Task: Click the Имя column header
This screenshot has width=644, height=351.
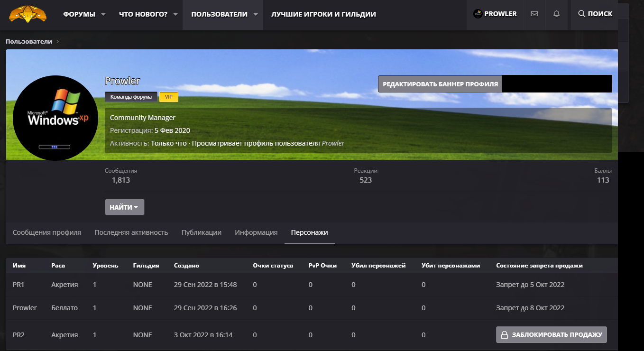Action: pyautogui.click(x=19, y=266)
